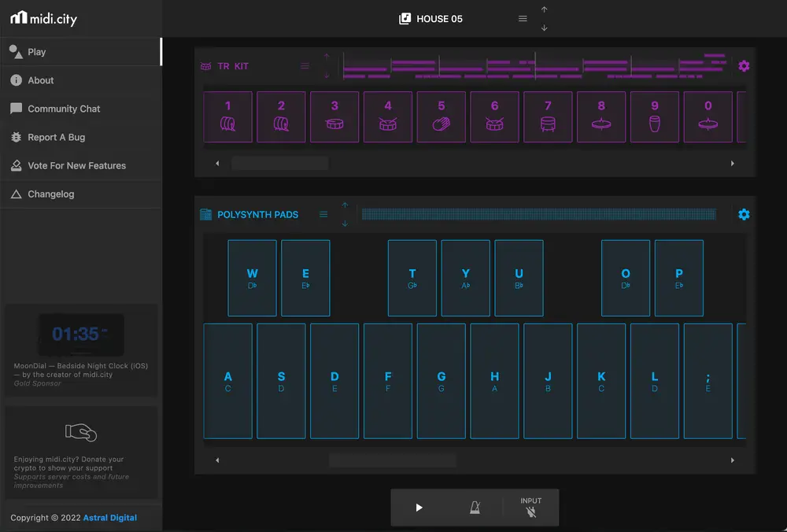Open the POLYSYNTH PADS instrument selection menu
The image size is (787, 532).
[x=323, y=214]
